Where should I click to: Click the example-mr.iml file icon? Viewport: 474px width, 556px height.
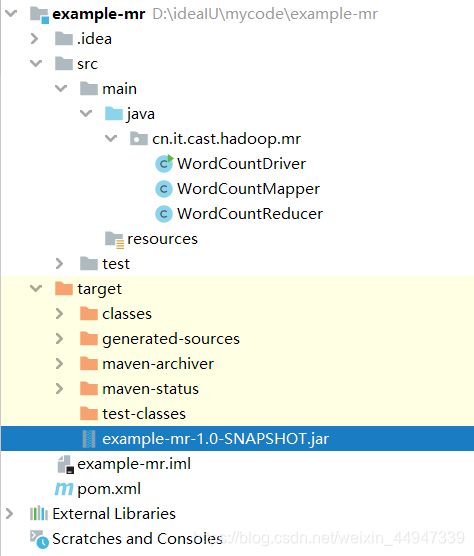tap(66, 464)
